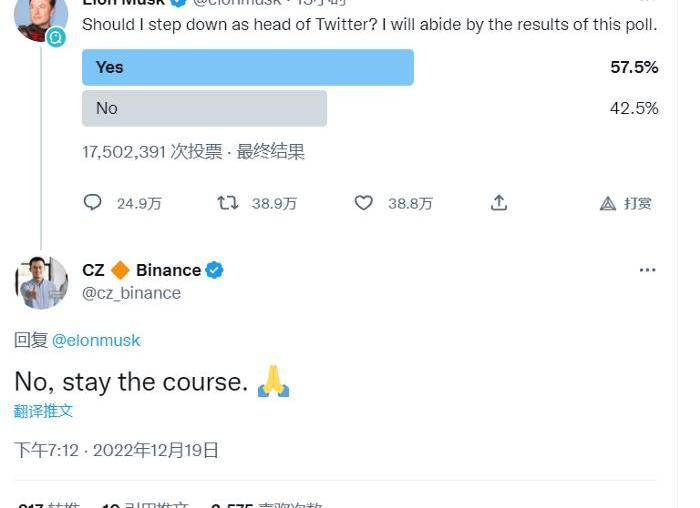Image resolution: width=700 pixels, height=508 pixels.
Task: Click the 38.9万 retweet count
Action: point(274,203)
